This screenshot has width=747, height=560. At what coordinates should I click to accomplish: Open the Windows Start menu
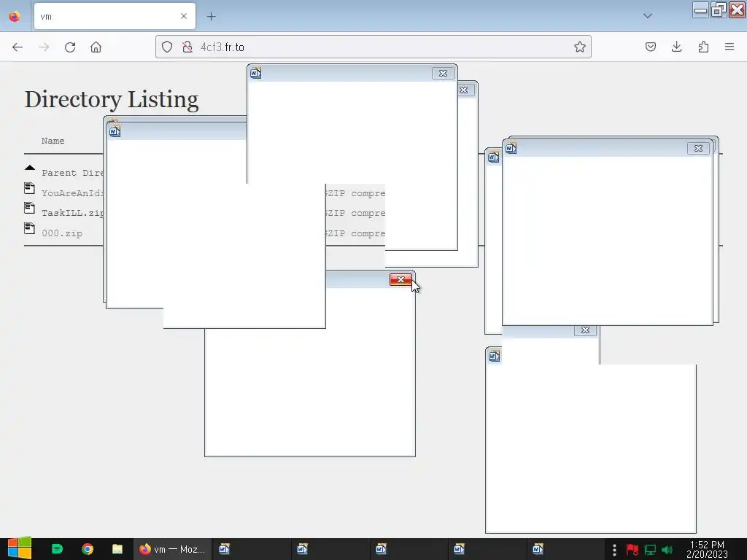[19, 549]
